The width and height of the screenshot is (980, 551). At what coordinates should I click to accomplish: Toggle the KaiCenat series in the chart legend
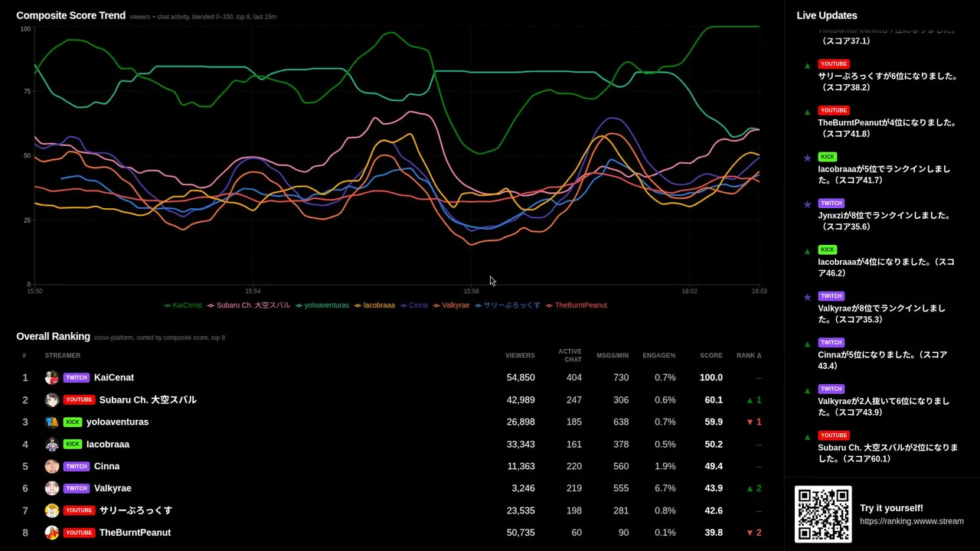[x=183, y=305]
